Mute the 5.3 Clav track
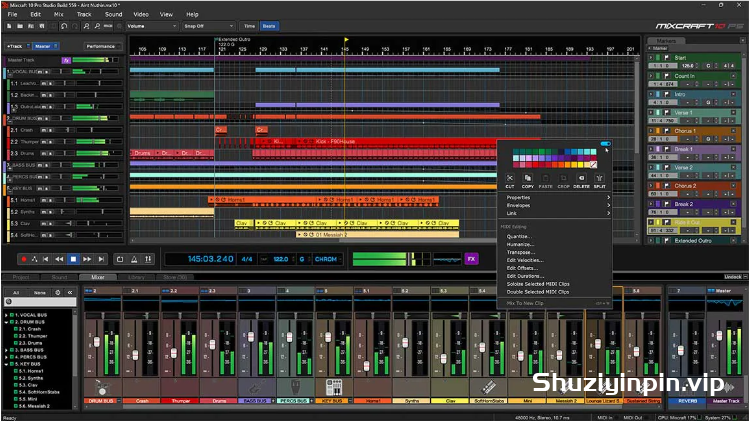The height and width of the screenshot is (421, 750). coord(44,223)
